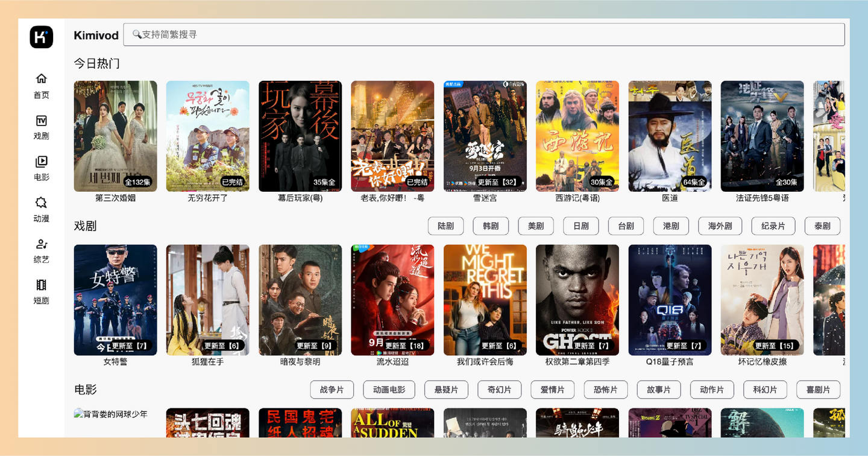
Task: Filter dramas by 韩剧
Action: pos(491,226)
